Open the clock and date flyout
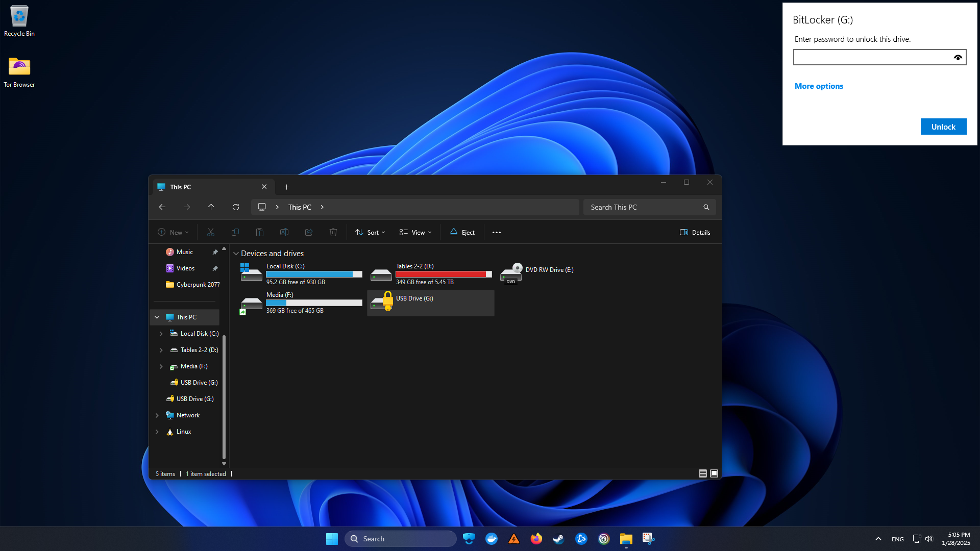 pos(957,539)
